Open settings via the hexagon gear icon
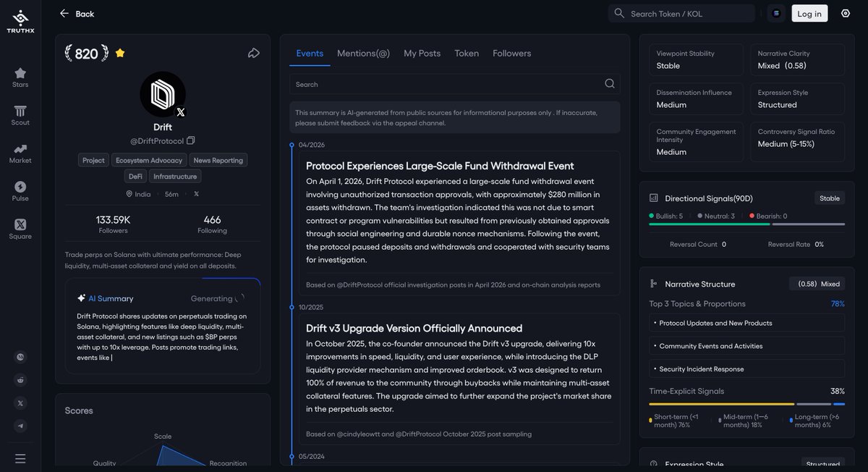868x472 pixels. pyautogui.click(x=846, y=13)
